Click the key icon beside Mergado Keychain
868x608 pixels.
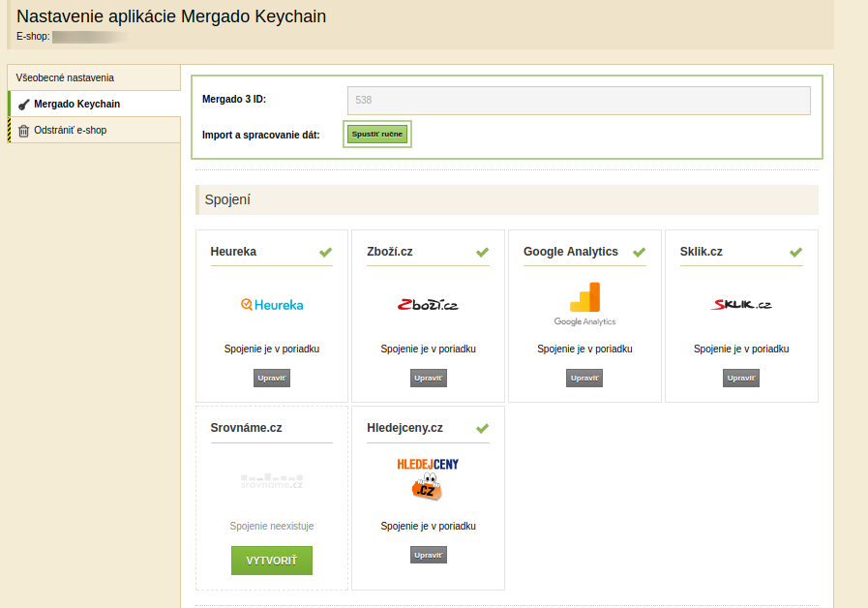[x=24, y=105]
